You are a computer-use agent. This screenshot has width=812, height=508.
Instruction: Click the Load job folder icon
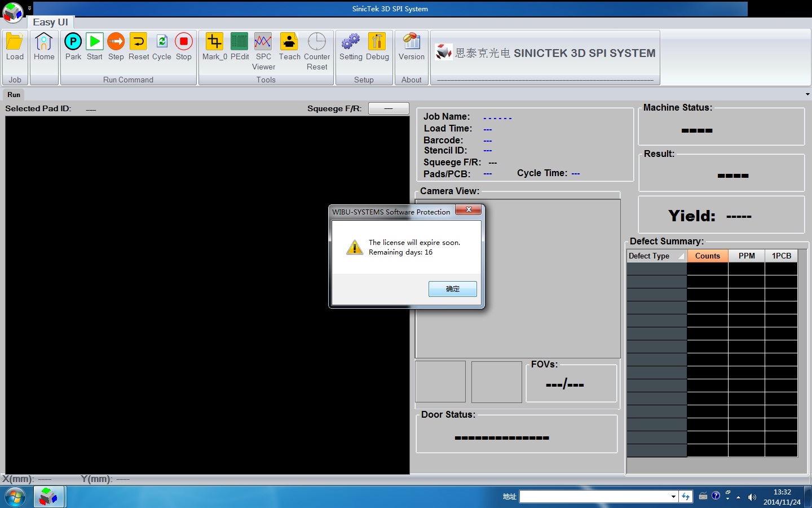point(15,42)
